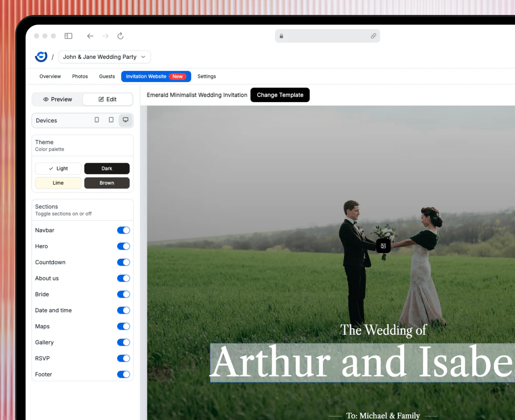
Task: Click the copy link icon in address bar
Action: 374,36
